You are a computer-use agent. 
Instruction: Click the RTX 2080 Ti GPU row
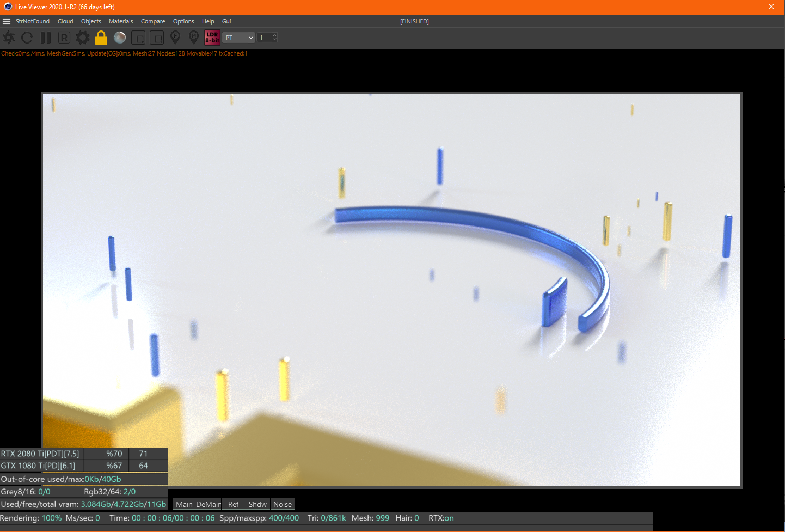[x=84, y=454]
